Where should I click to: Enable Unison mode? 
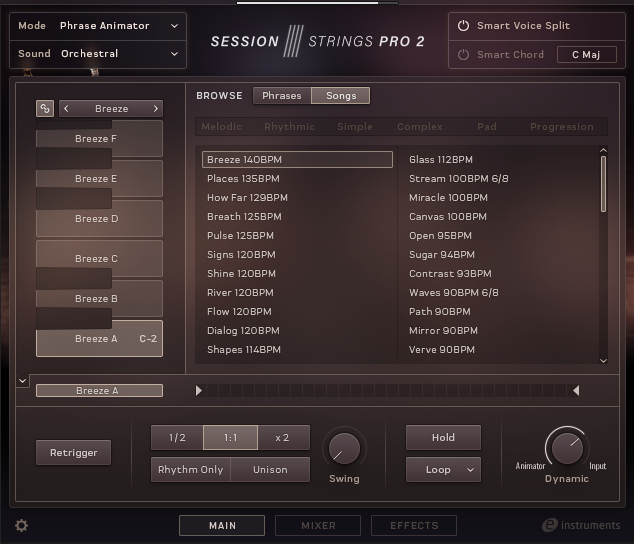[270, 470]
